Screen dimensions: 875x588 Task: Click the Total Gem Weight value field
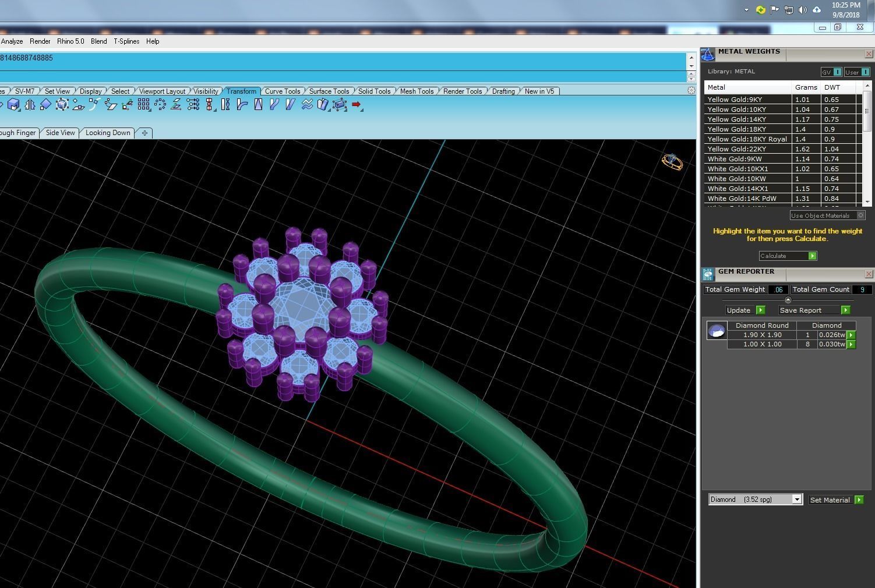(778, 289)
